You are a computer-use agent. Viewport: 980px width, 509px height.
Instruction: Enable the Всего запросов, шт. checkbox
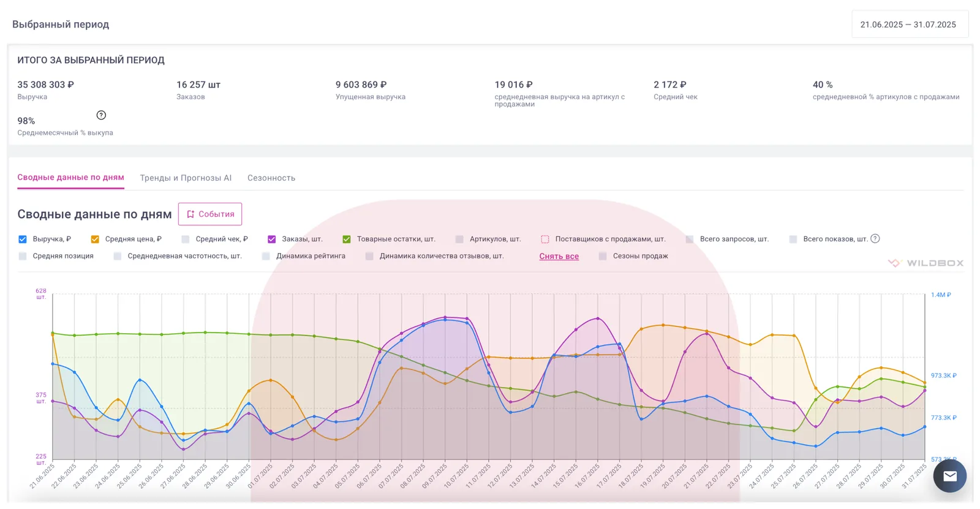(x=690, y=239)
